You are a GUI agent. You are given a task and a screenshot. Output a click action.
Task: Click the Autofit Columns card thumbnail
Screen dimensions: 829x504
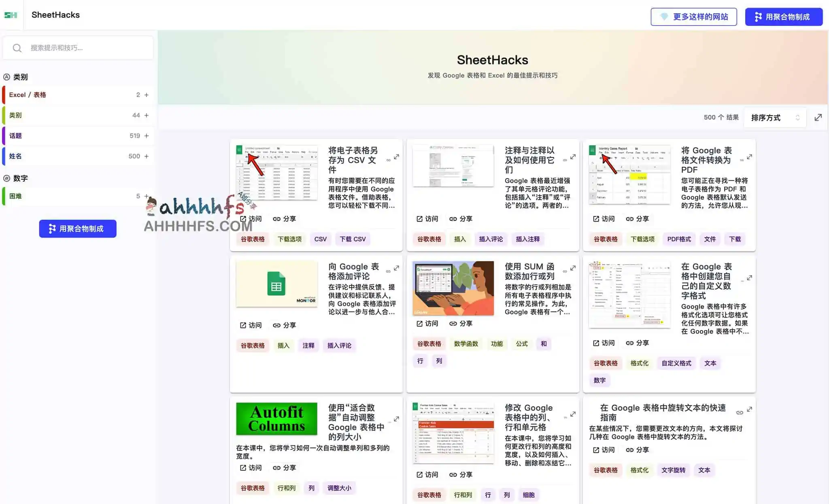point(276,419)
